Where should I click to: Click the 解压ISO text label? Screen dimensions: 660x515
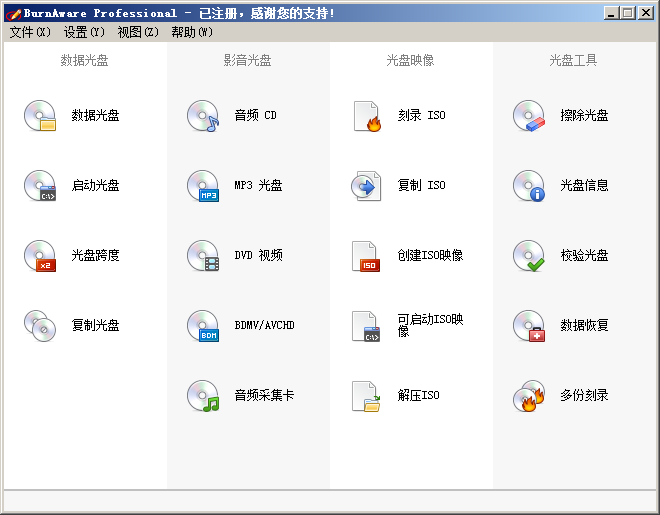(418, 396)
